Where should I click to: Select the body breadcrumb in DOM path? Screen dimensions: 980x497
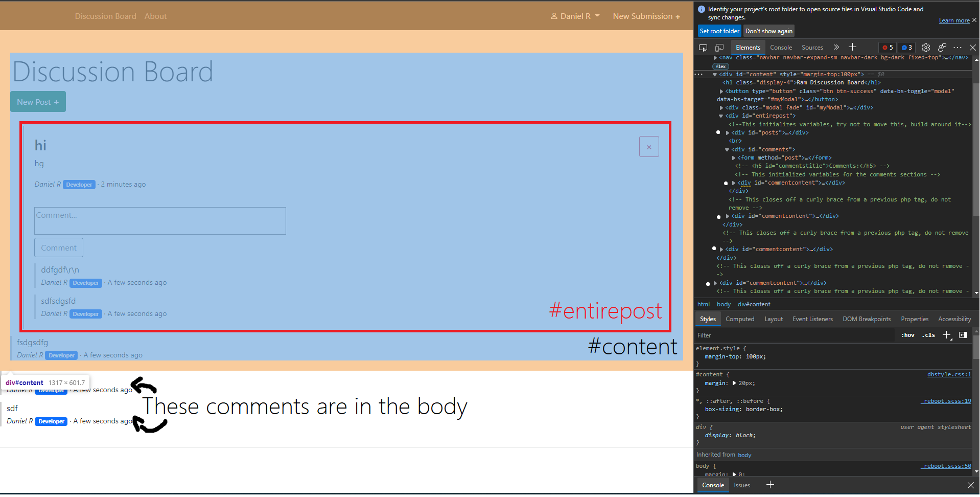(724, 304)
